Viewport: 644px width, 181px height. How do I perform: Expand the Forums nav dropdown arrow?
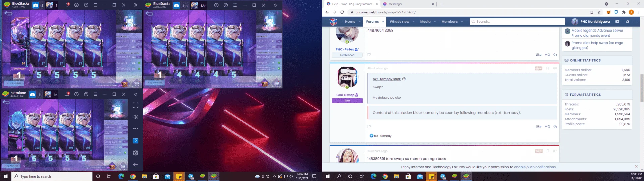[383, 22]
